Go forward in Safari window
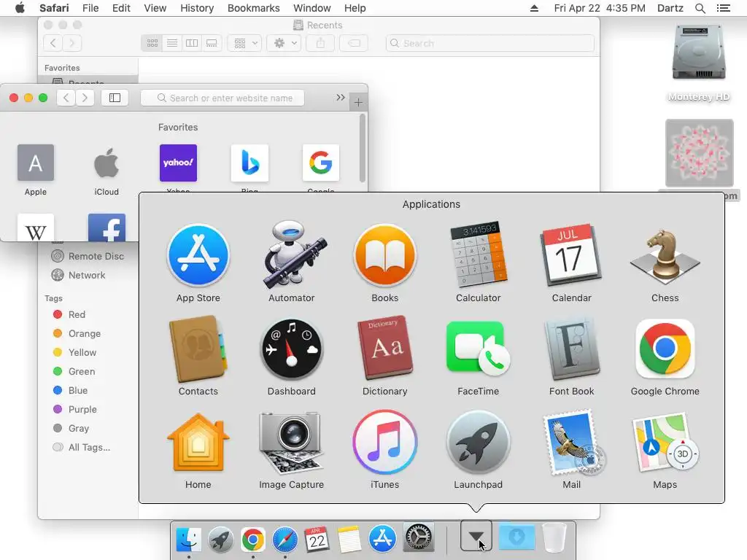Image resolution: width=747 pixels, height=560 pixels. coord(85,98)
